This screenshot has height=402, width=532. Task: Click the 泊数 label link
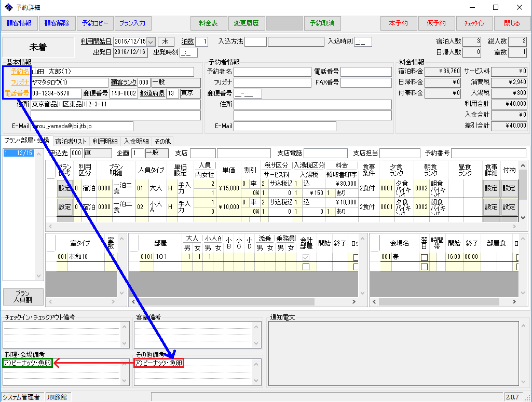[187, 41]
